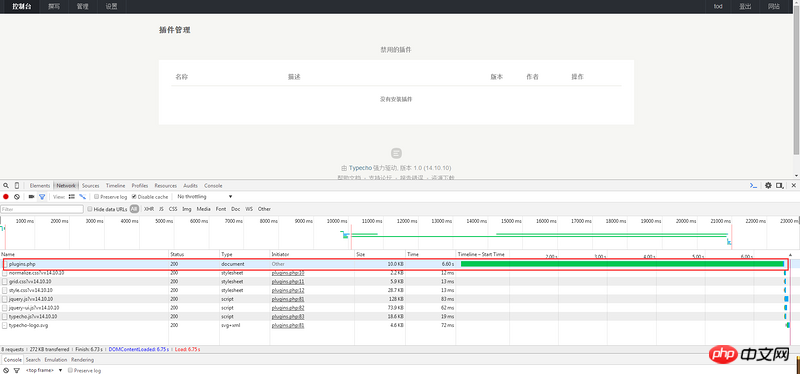Toggle the blue filter funnel icon
This screenshot has height=374, width=800.
point(42,196)
